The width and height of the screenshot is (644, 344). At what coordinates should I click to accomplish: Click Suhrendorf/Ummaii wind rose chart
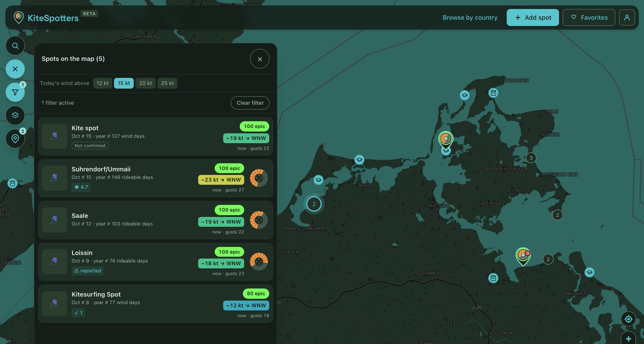coord(259,178)
